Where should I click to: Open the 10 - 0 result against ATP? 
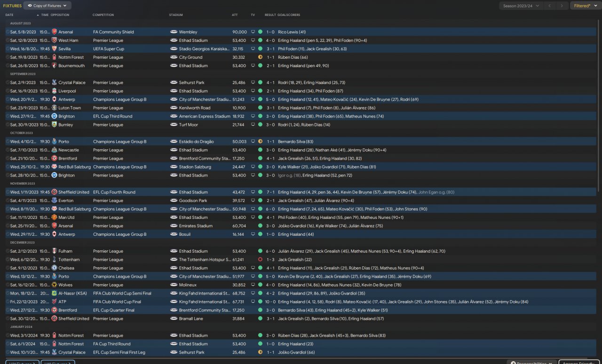click(270, 302)
